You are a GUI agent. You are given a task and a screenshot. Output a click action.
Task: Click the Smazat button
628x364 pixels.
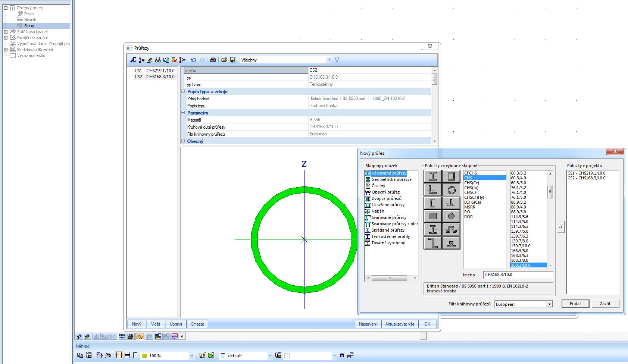(x=197, y=324)
